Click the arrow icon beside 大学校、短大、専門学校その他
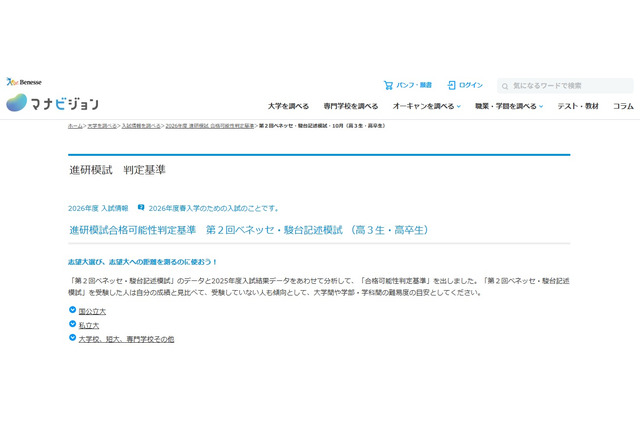 72,337
